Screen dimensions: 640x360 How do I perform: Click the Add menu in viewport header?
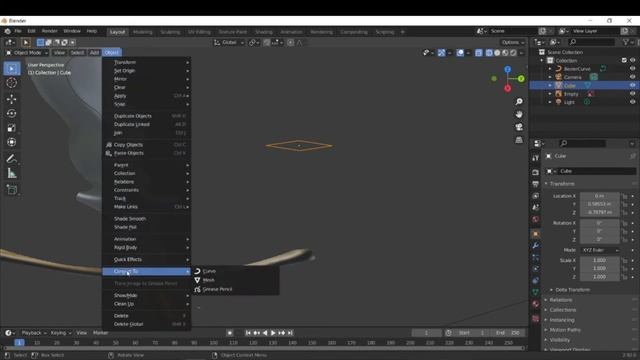(x=94, y=53)
